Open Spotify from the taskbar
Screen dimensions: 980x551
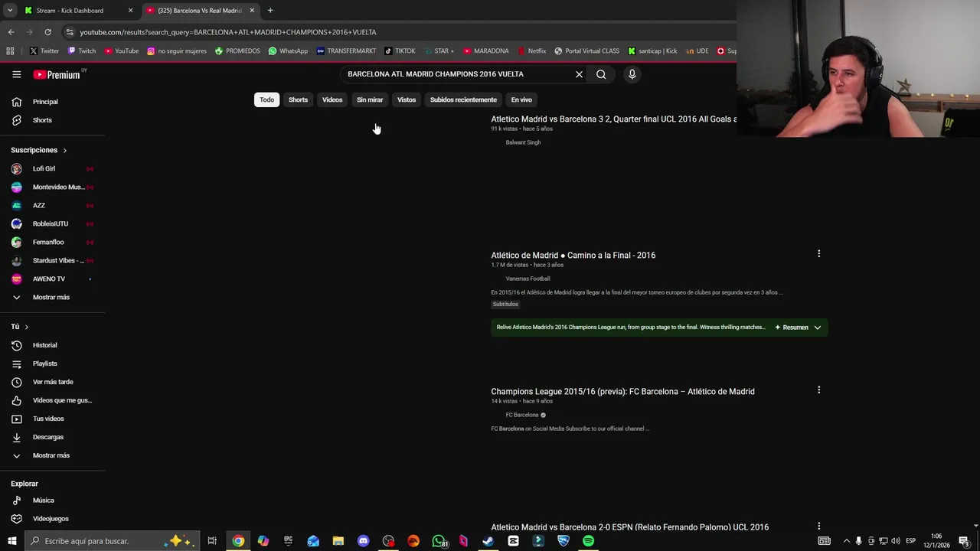point(588,541)
